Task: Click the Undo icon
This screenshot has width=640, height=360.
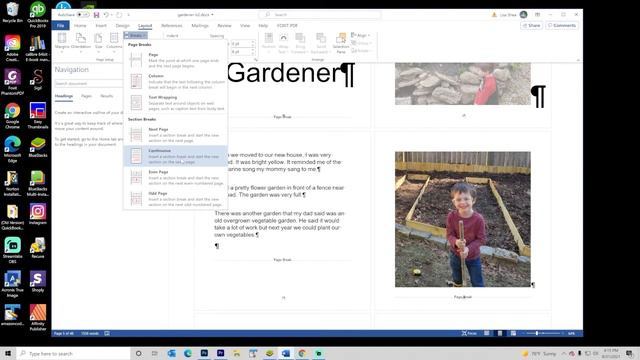Action: click(106, 15)
